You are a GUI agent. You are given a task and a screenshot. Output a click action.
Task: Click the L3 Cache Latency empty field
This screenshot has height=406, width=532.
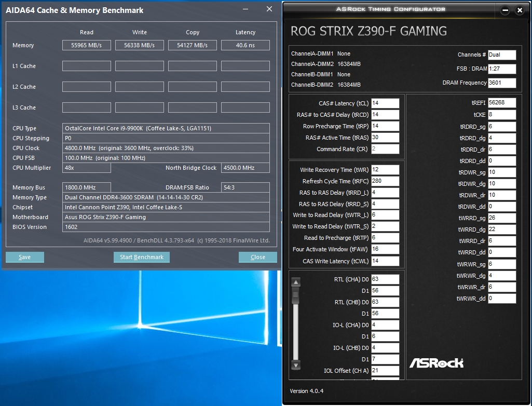pos(245,107)
